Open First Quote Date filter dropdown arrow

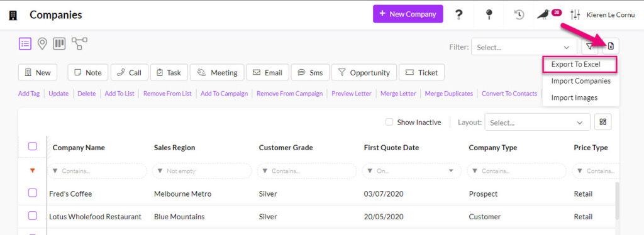click(452, 171)
